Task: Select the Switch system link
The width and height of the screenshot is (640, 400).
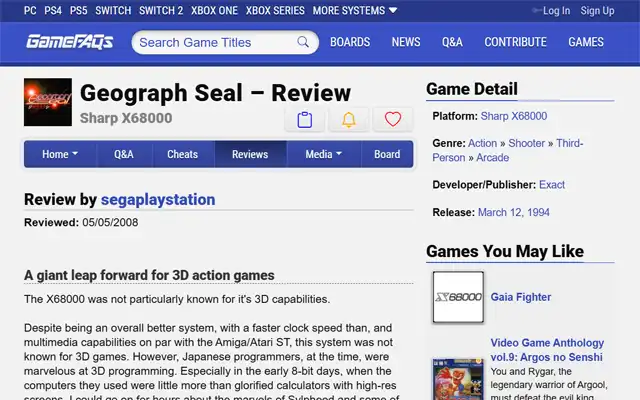Action: 113,10
